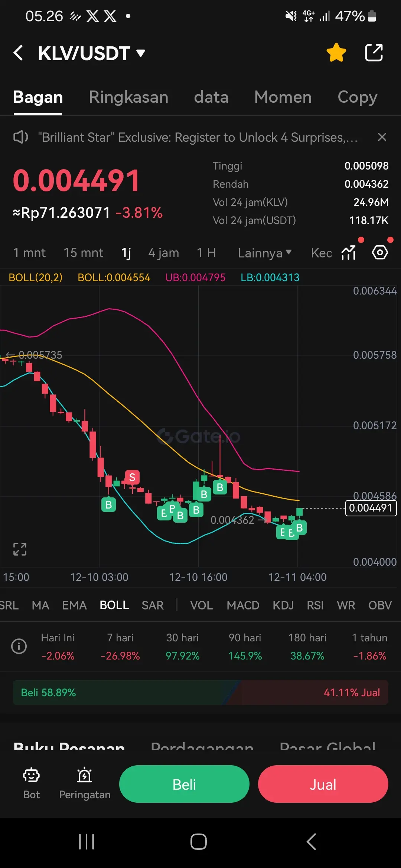The height and width of the screenshot is (868, 401).
Task: Enable the EMA indicator
Action: (74, 605)
